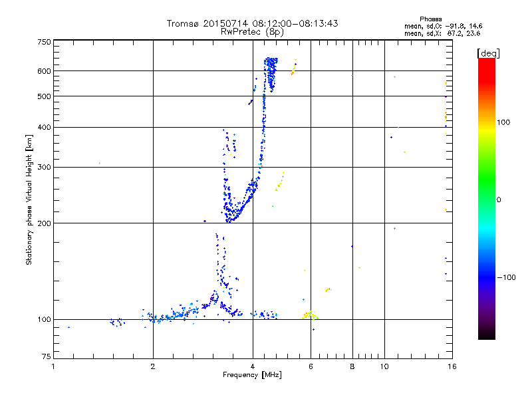This screenshot has height=399, width=532.
Task: Click the yellow echo cluster near 6 MHz, 100 km
Action: (310, 315)
